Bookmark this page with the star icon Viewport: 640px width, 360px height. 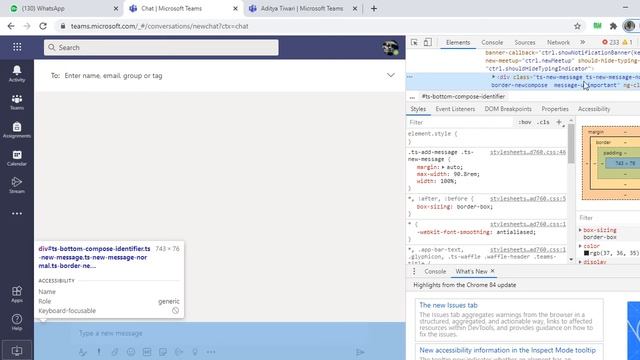pos(577,26)
